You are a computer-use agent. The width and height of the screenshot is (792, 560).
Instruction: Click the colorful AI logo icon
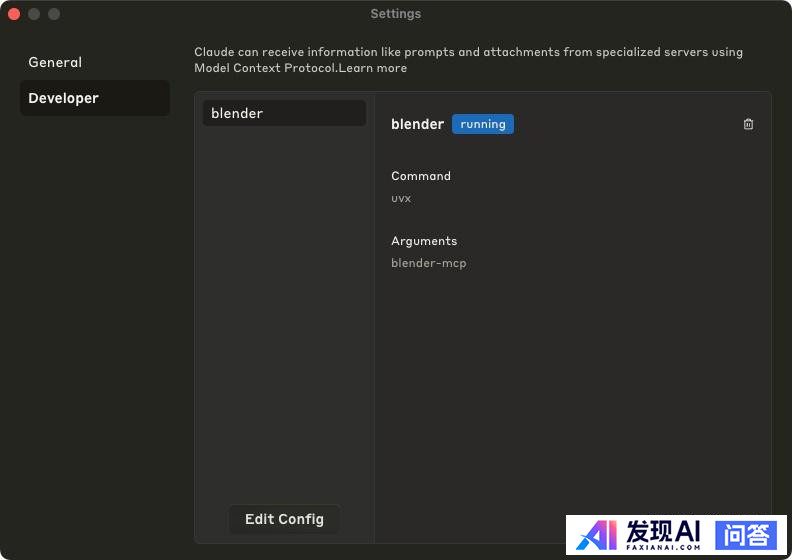tap(597, 535)
